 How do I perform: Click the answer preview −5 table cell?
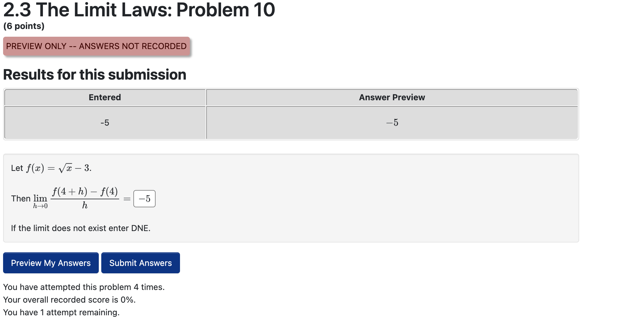click(391, 122)
